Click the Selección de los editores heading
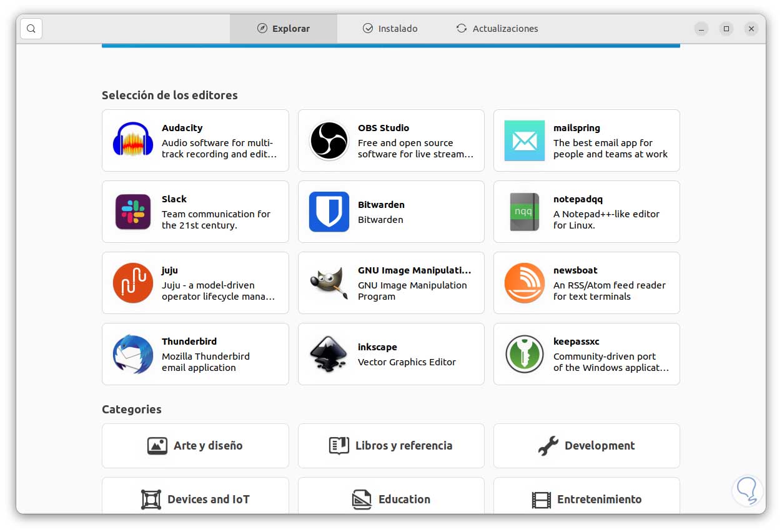 [170, 96]
